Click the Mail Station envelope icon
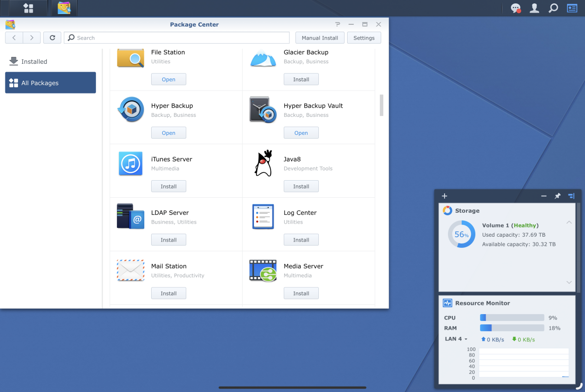 tap(131, 270)
